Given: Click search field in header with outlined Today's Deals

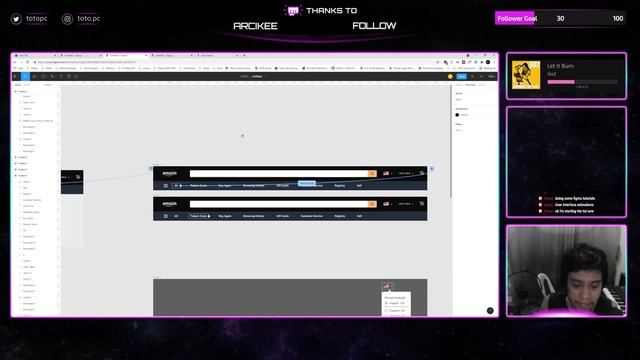Looking at the screenshot, I should [x=279, y=204].
